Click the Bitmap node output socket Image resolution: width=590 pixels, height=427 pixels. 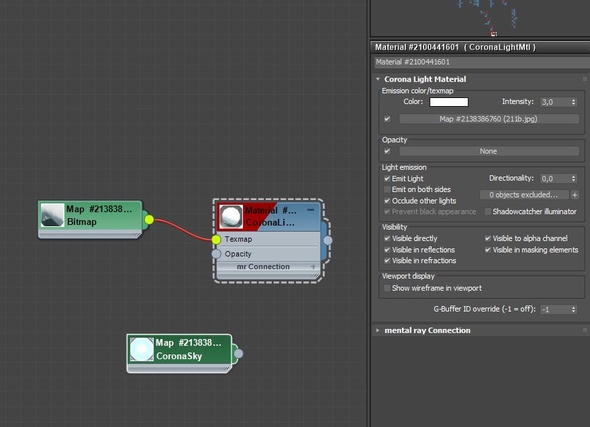[x=149, y=220]
